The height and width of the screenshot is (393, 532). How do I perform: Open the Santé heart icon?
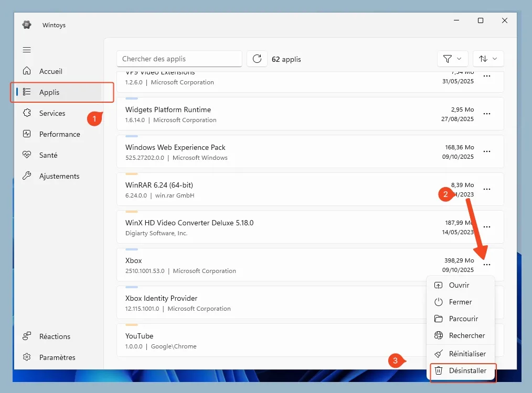(27, 155)
